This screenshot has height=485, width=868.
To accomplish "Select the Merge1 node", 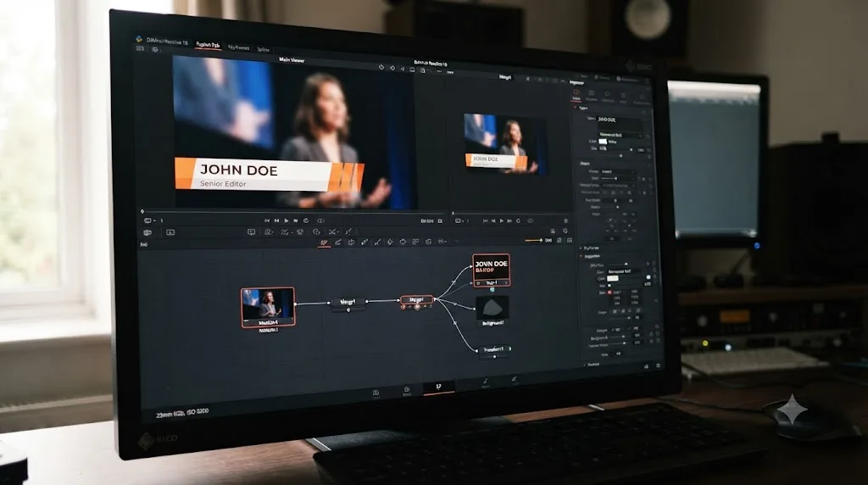I will [x=348, y=303].
